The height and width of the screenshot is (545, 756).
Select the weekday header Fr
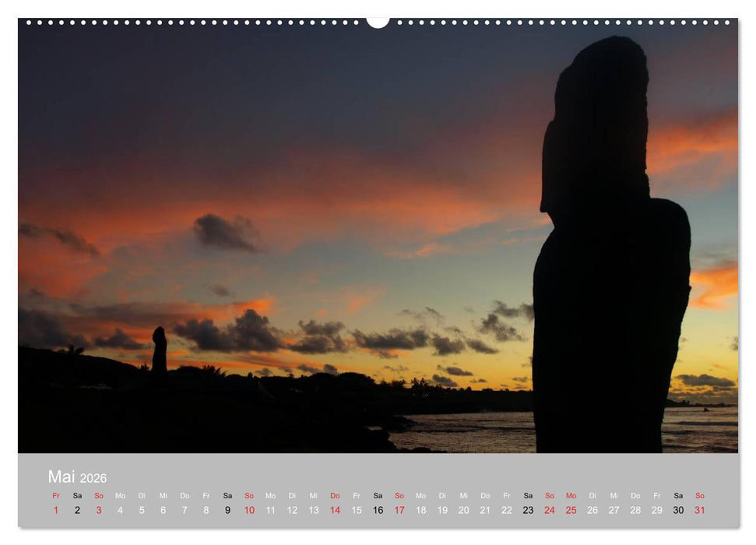pos(55,494)
